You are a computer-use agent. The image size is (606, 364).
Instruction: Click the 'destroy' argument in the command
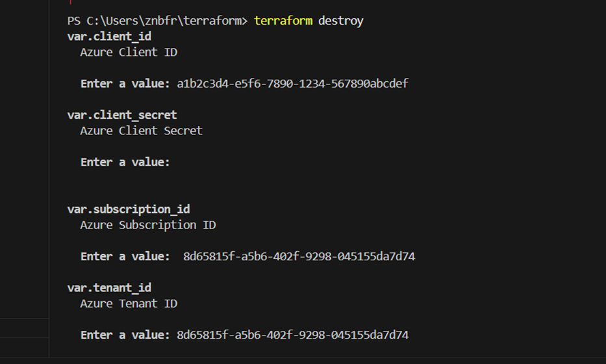point(341,21)
